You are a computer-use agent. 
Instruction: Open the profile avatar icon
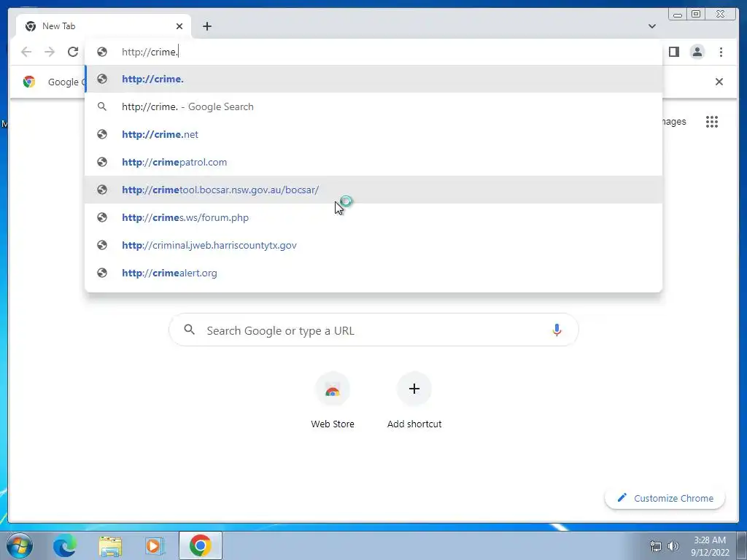(x=697, y=52)
